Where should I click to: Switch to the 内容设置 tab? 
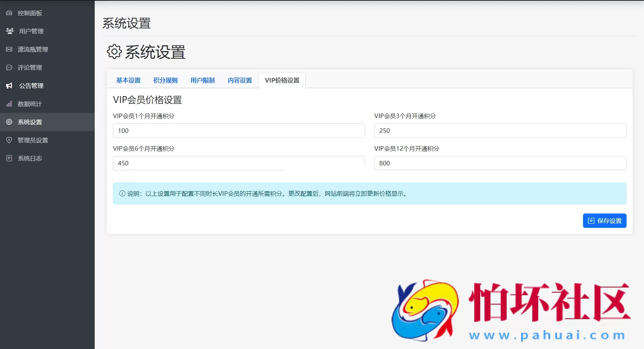[x=239, y=80]
